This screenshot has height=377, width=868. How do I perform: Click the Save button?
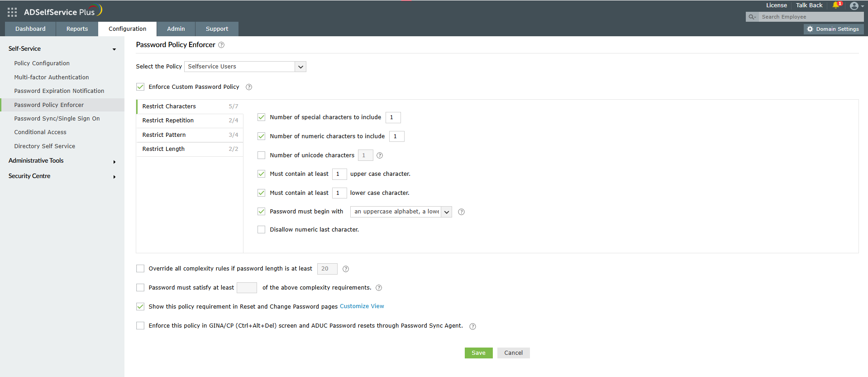point(478,353)
